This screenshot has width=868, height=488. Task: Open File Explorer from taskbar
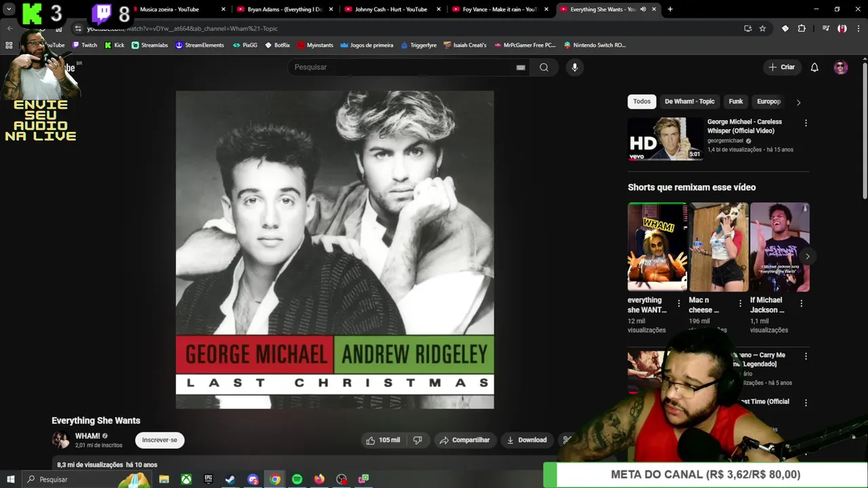(164, 479)
